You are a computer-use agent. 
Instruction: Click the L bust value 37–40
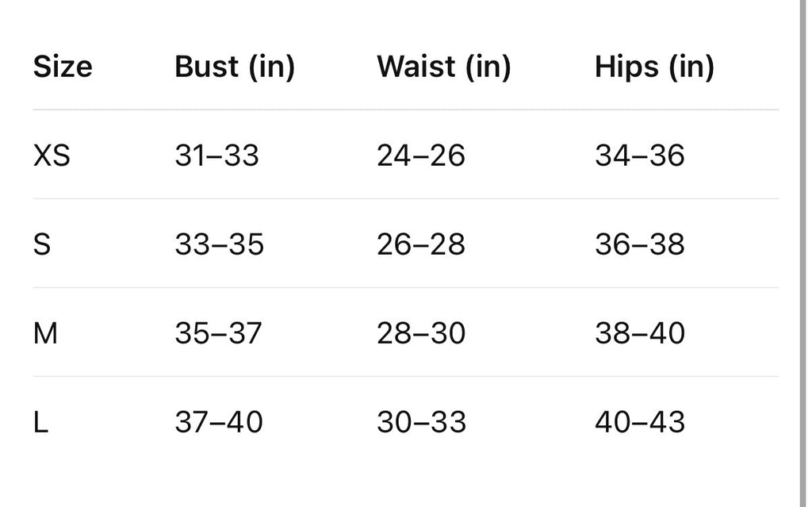pyautogui.click(x=219, y=422)
